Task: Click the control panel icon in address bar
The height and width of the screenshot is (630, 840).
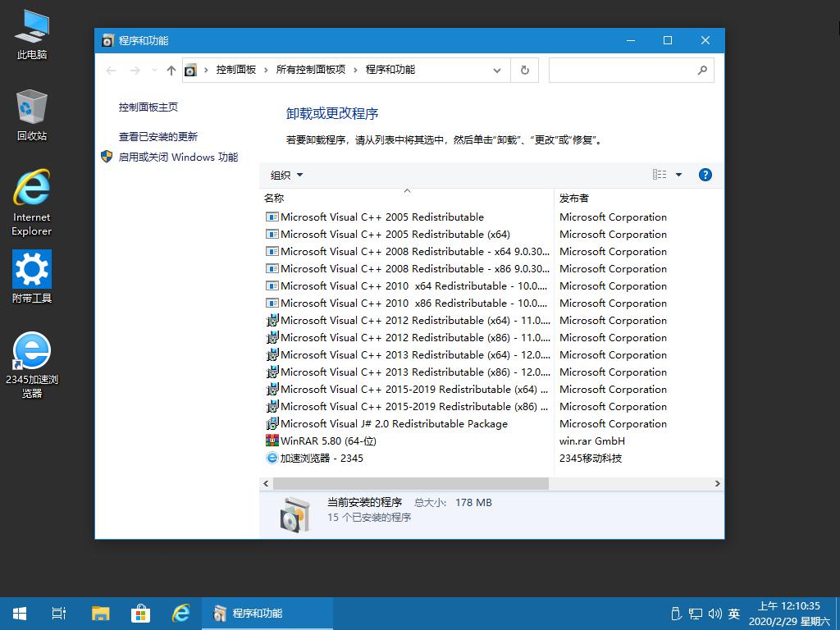Action: point(190,71)
